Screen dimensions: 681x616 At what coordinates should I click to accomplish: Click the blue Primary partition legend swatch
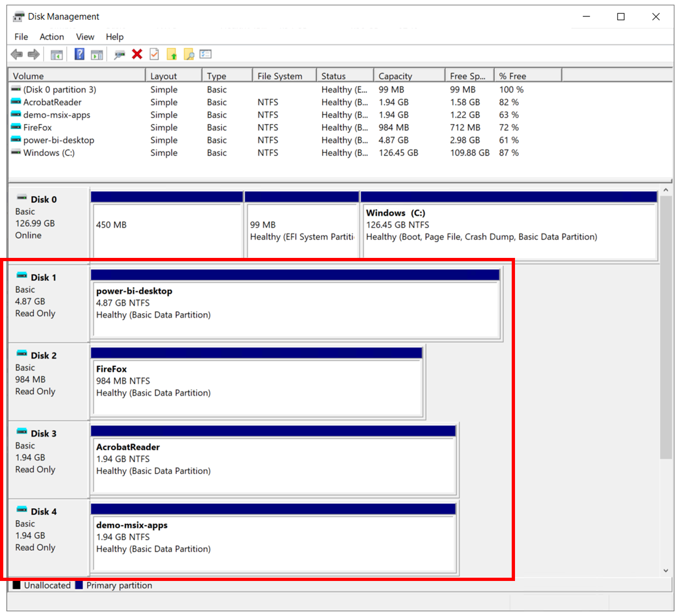(79, 585)
